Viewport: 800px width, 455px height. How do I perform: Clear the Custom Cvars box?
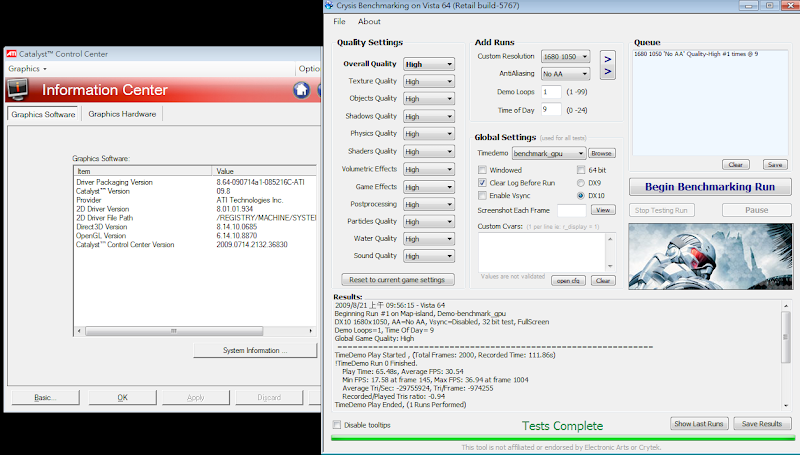point(603,281)
